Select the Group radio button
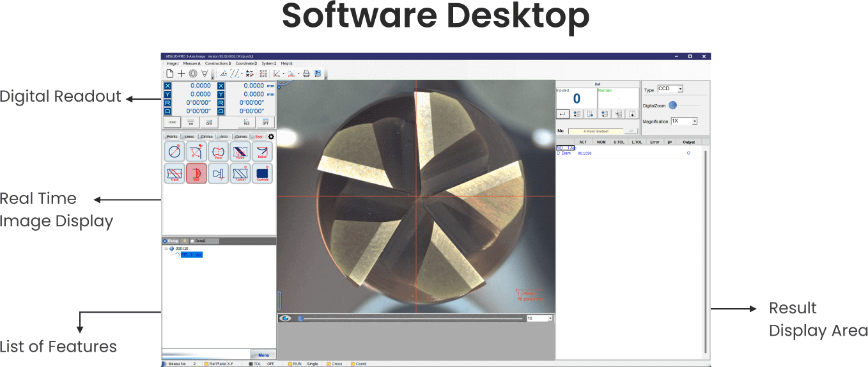This screenshot has width=868, height=367. pos(165,241)
